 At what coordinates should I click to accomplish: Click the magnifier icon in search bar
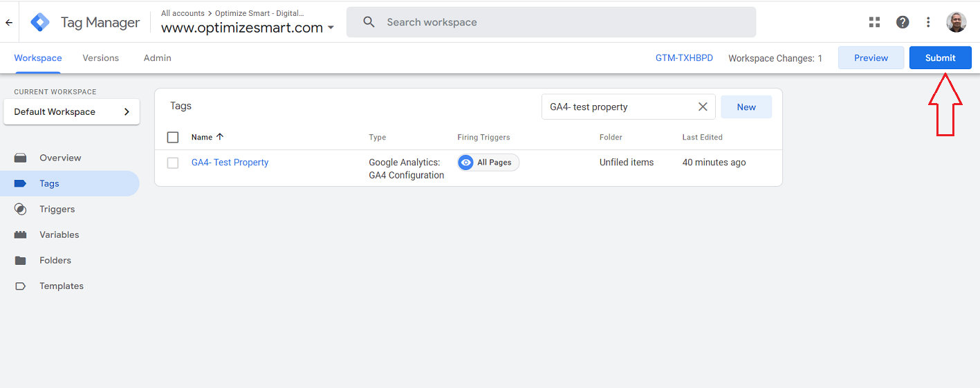369,22
